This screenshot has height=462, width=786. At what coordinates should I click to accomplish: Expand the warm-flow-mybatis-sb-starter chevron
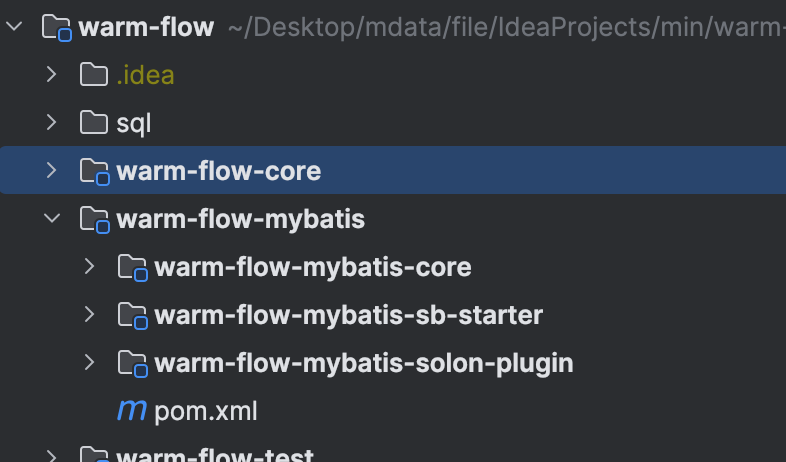point(89,315)
